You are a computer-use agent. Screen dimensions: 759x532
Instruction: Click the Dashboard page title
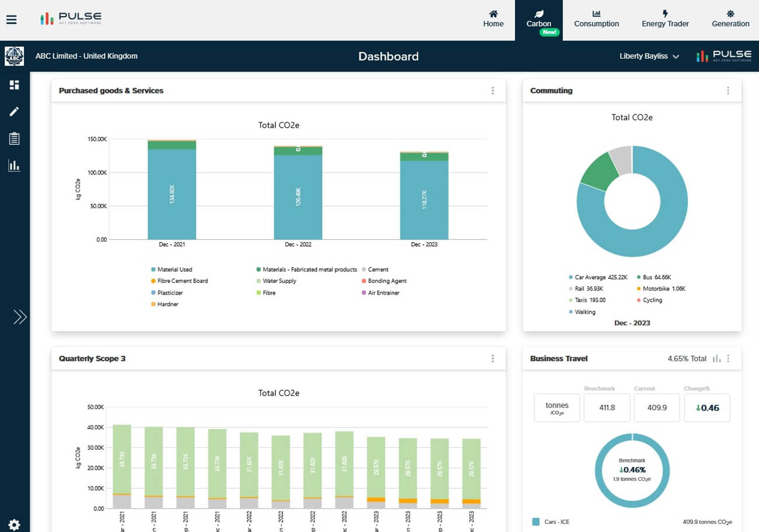389,57
